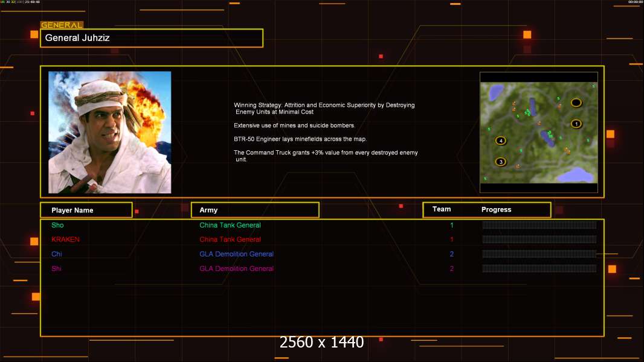Click the small lake at minimap top-left
Screen dimensions: 644x362
pos(496,92)
